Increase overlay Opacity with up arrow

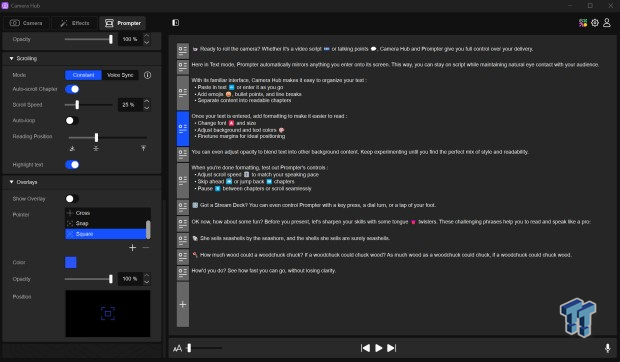click(x=147, y=276)
